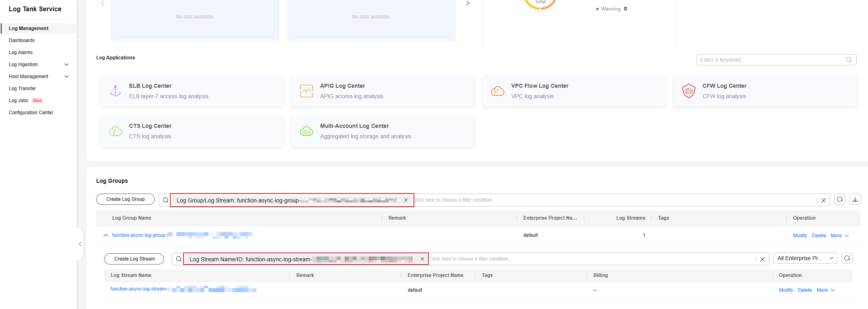Open the VPC Flow Log Center cloud icon
The width and height of the screenshot is (868, 309).
click(x=498, y=91)
